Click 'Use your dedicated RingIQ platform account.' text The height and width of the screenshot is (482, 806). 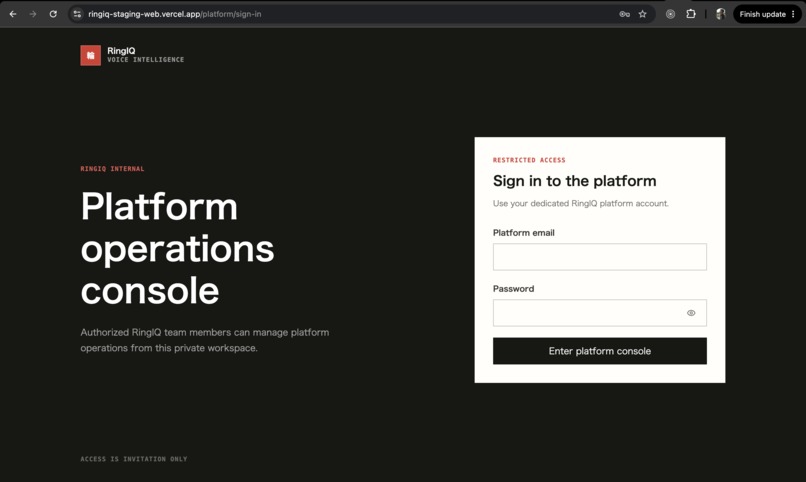pyautogui.click(x=581, y=203)
